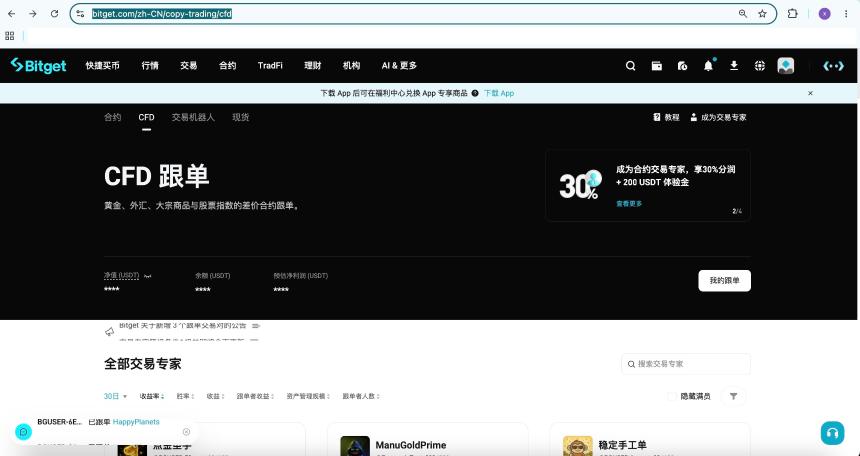Open the site search magnifier in header
This screenshot has width=860, height=456.
point(631,66)
